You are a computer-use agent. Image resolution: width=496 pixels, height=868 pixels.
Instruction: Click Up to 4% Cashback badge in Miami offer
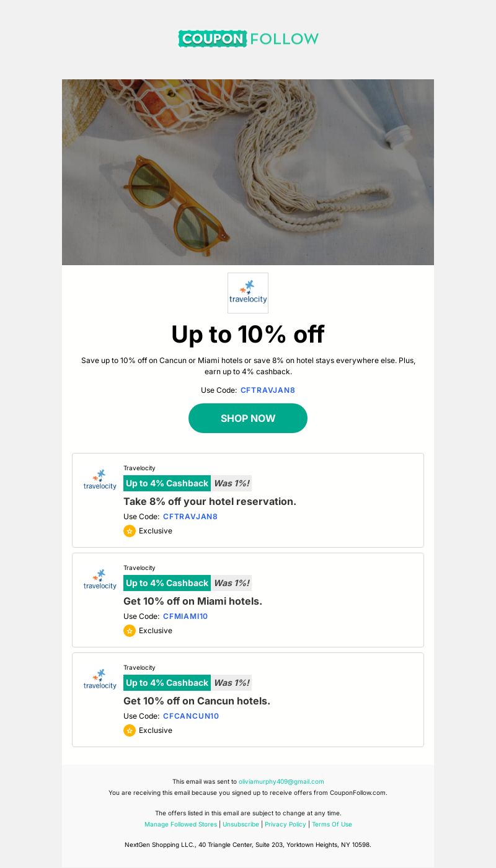tap(167, 583)
